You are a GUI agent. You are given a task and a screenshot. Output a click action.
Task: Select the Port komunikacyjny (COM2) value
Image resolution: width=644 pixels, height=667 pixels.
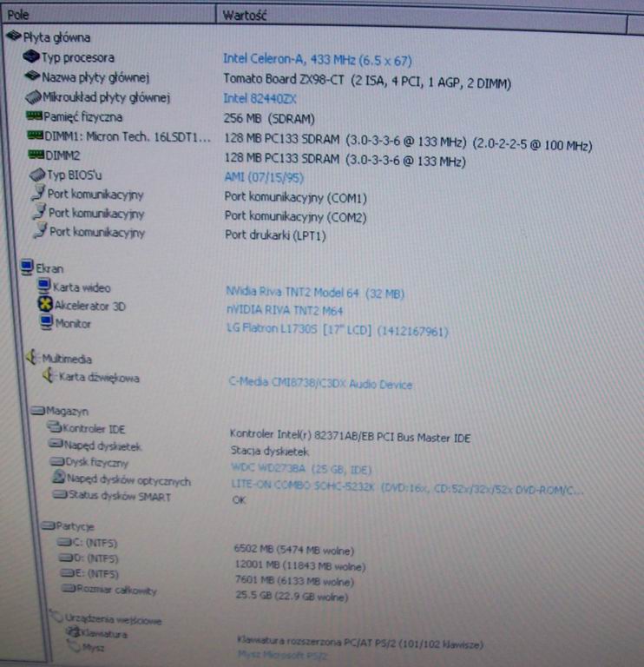click(295, 216)
